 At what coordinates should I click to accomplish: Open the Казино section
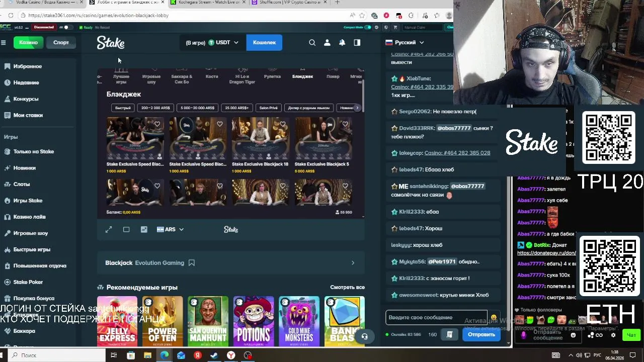coord(29,43)
